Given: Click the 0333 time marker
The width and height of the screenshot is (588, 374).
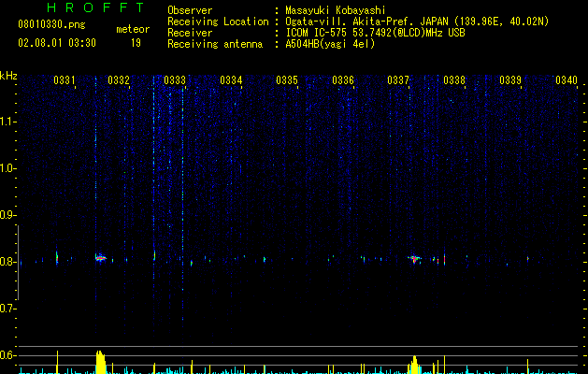Looking at the screenshot, I should tap(175, 79).
